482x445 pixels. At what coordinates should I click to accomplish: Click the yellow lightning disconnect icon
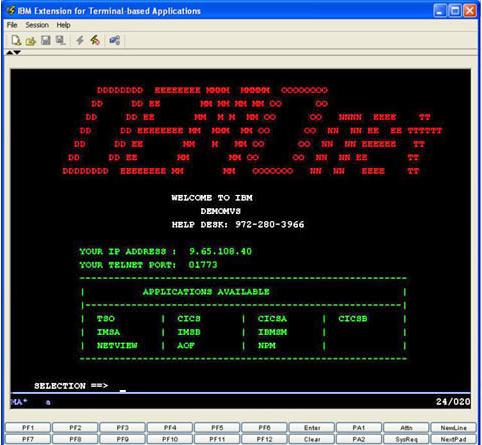95,40
